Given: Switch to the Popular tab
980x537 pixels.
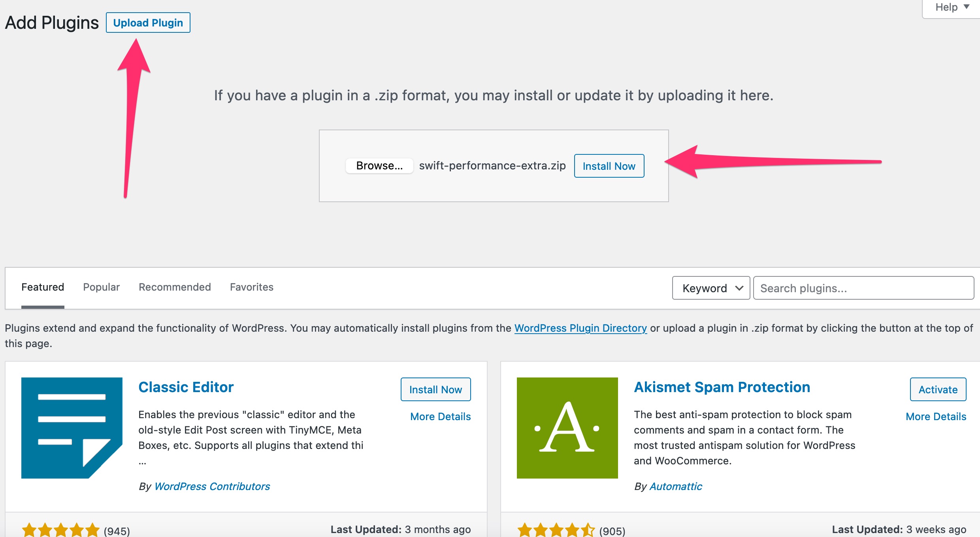Looking at the screenshot, I should [x=101, y=287].
